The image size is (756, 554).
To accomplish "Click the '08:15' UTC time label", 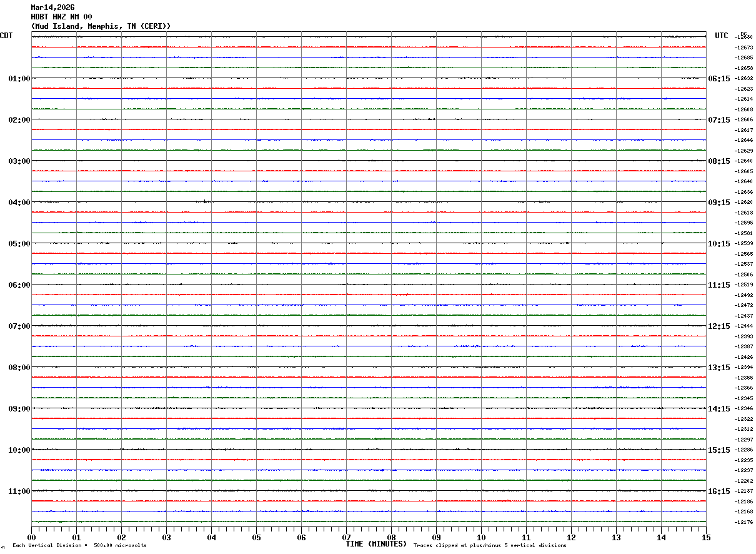I will tap(719, 161).
